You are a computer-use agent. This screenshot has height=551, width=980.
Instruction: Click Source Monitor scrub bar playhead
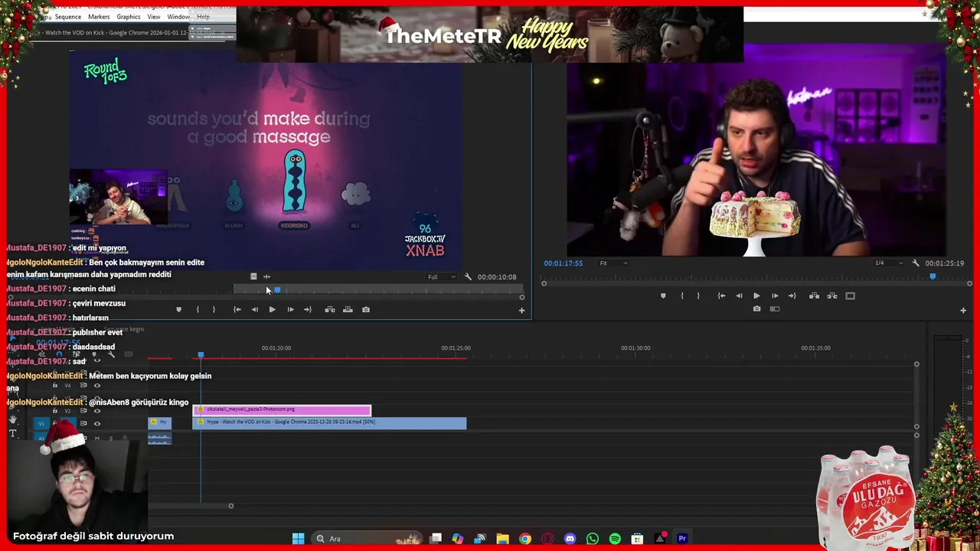277,290
